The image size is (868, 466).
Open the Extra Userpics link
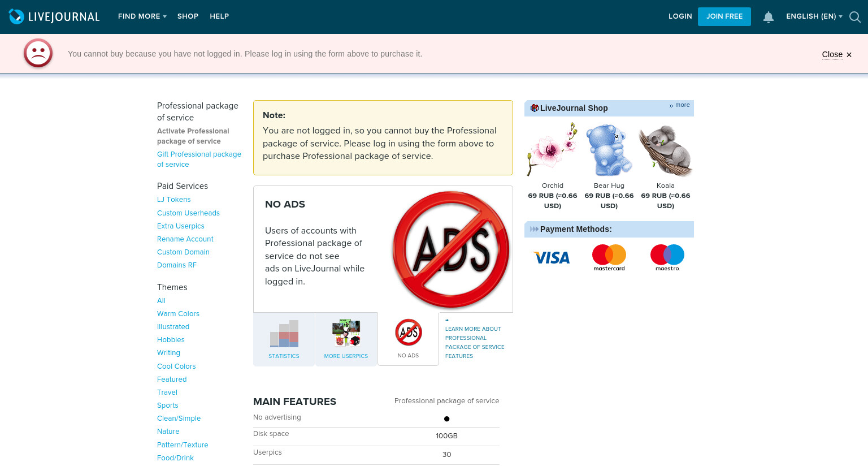181,226
